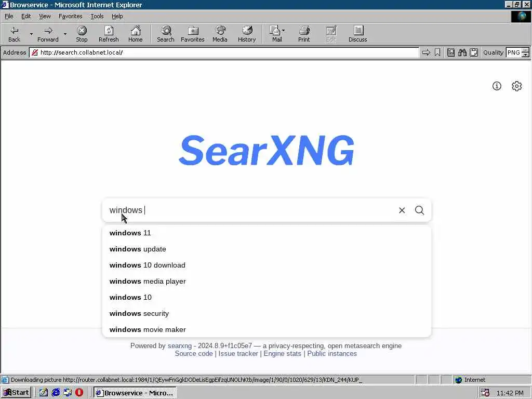The image size is (532, 399).
Task: Stop the page from loading
Action: click(82, 34)
